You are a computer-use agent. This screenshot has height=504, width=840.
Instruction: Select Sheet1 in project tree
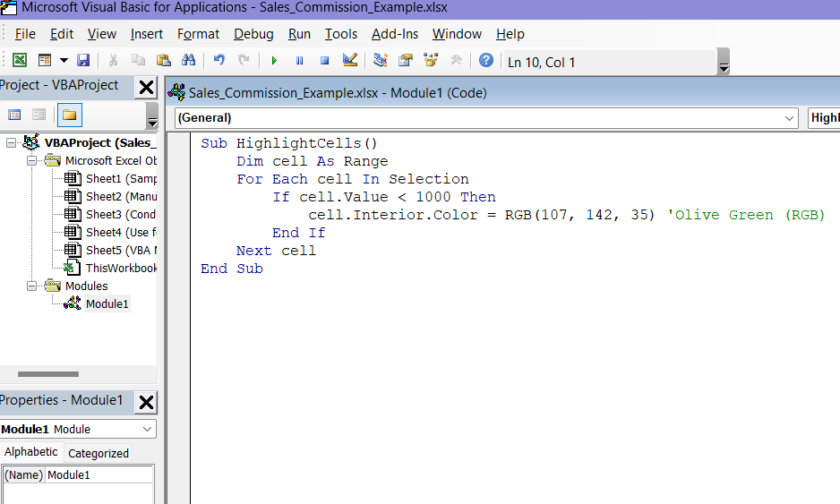coord(111,179)
